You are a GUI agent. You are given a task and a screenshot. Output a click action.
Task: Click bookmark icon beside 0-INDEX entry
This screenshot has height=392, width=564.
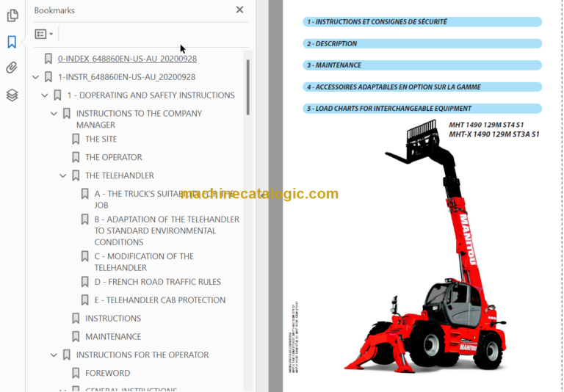coord(48,59)
